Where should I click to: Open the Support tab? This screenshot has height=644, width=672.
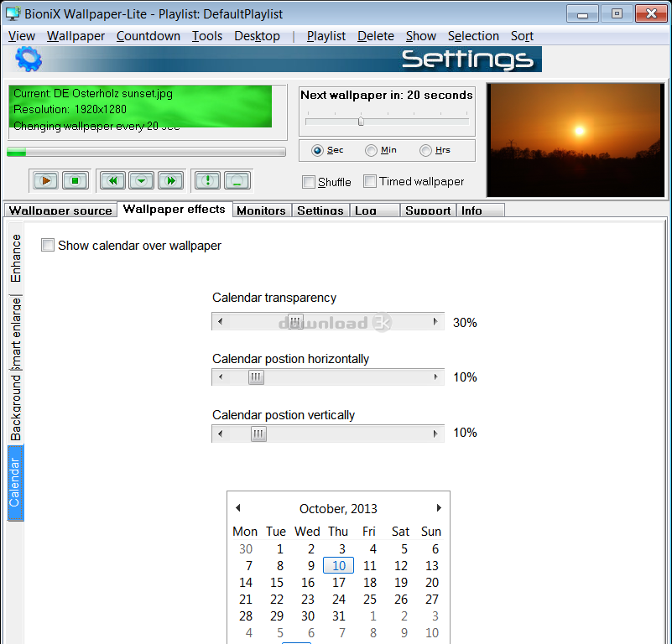pyautogui.click(x=428, y=210)
